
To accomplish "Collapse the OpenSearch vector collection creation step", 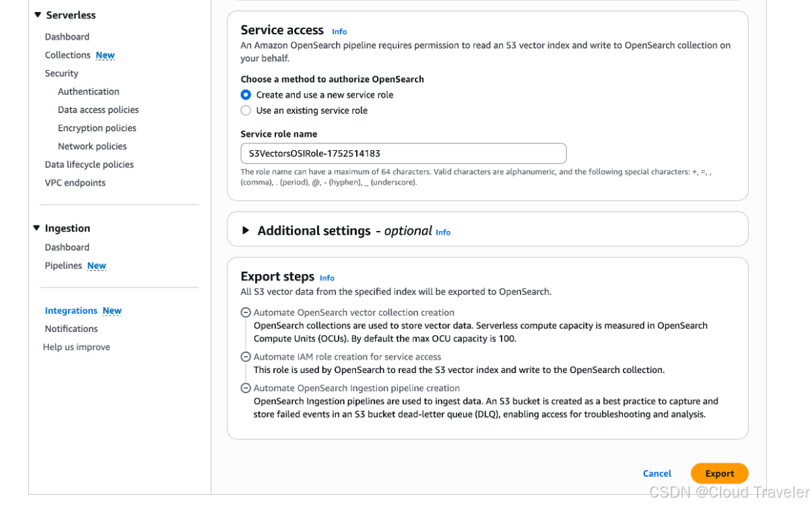I will click(246, 312).
